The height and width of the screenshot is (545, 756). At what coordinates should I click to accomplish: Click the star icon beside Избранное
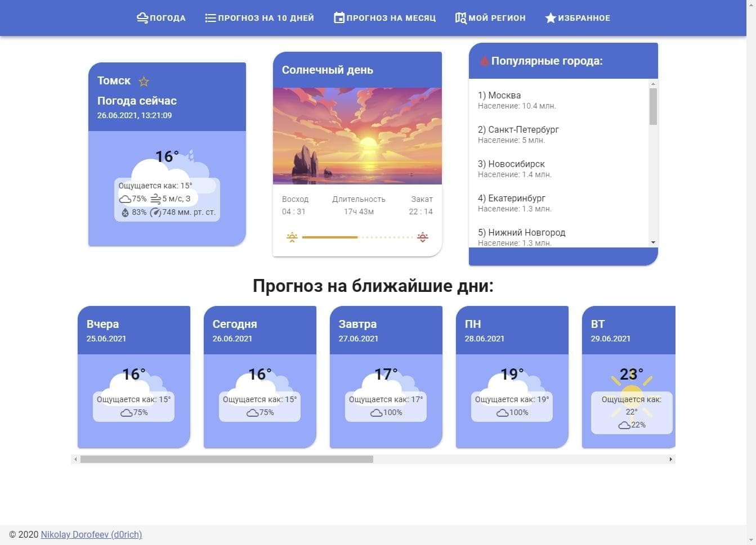[550, 18]
